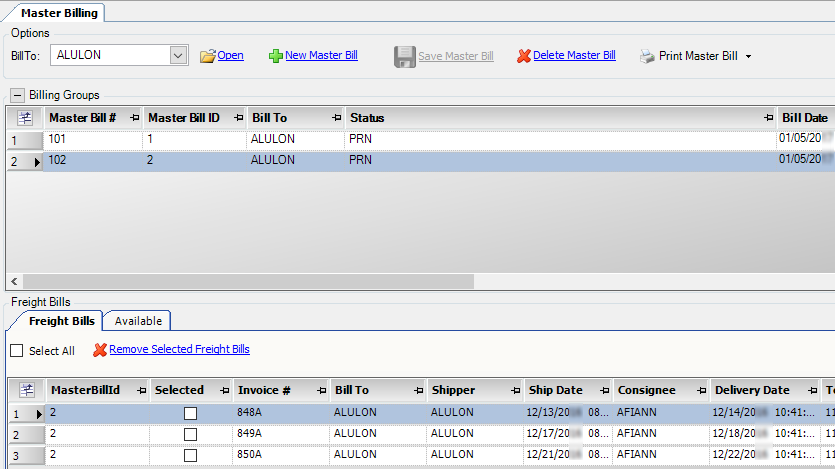
Task: Pin the Bill To column in Billing Groups
Action: coord(337,118)
